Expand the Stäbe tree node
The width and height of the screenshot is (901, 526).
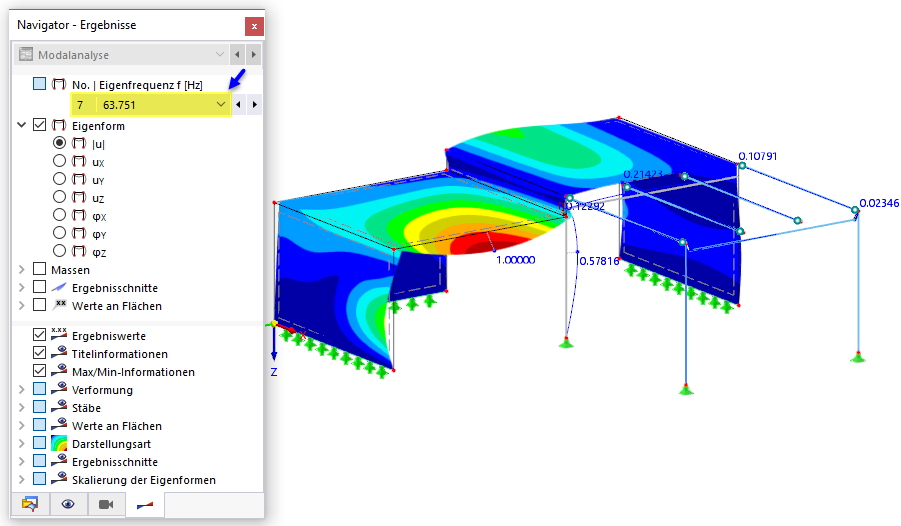22,407
